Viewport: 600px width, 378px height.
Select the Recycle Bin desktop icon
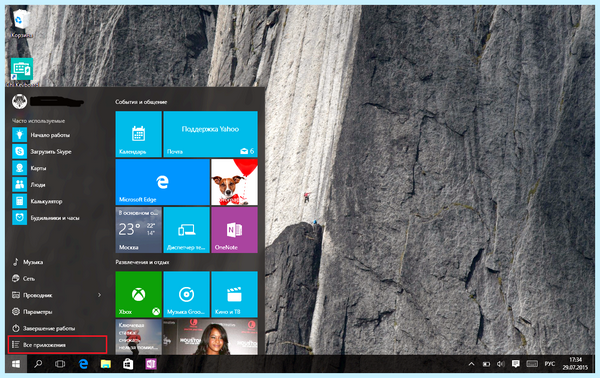[21, 23]
